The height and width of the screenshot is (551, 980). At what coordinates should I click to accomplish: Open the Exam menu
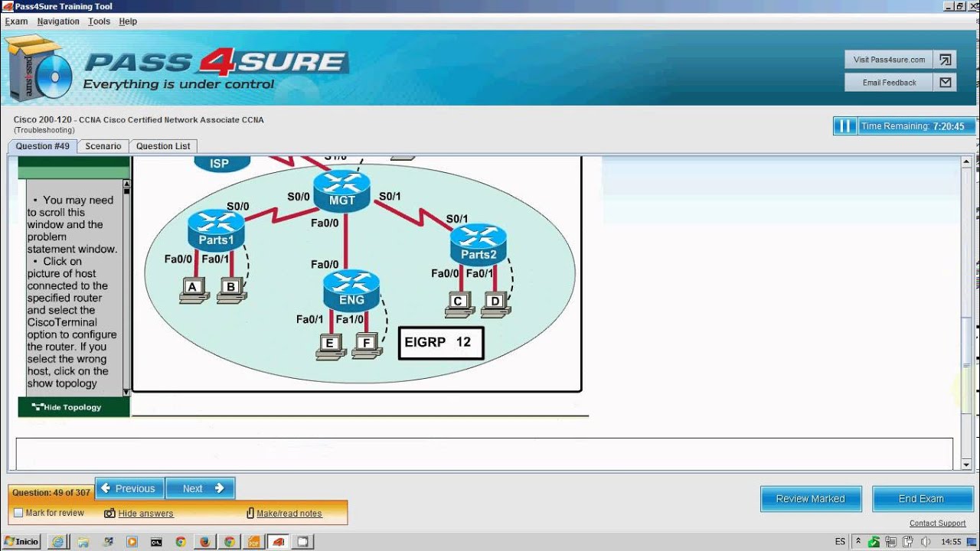pyautogui.click(x=16, y=21)
